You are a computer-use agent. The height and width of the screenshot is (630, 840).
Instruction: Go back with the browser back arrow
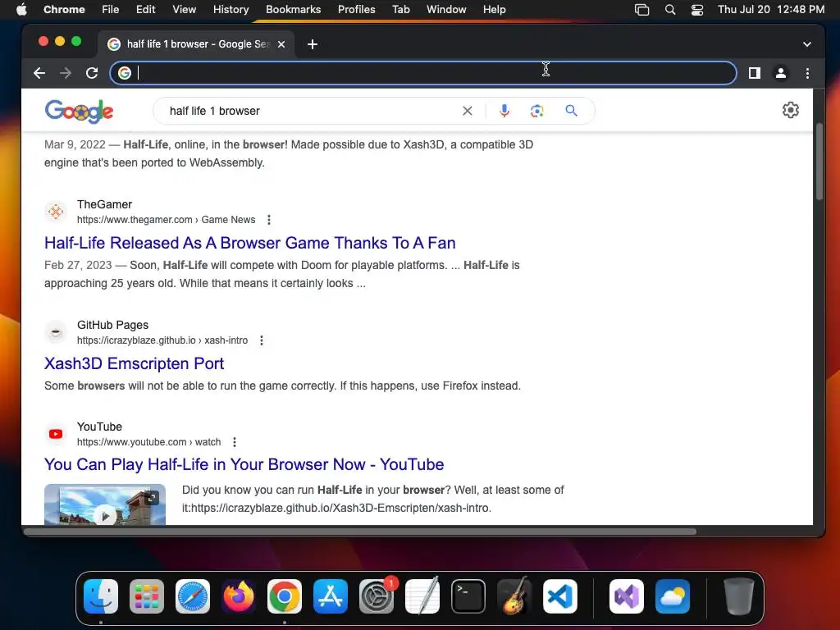click(39, 73)
